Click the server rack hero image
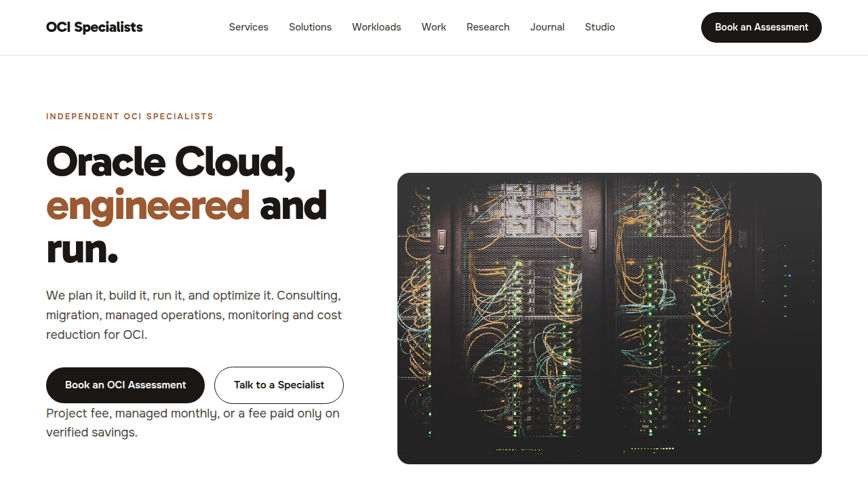Viewport: 868px width, 488px height. coord(610,319)
